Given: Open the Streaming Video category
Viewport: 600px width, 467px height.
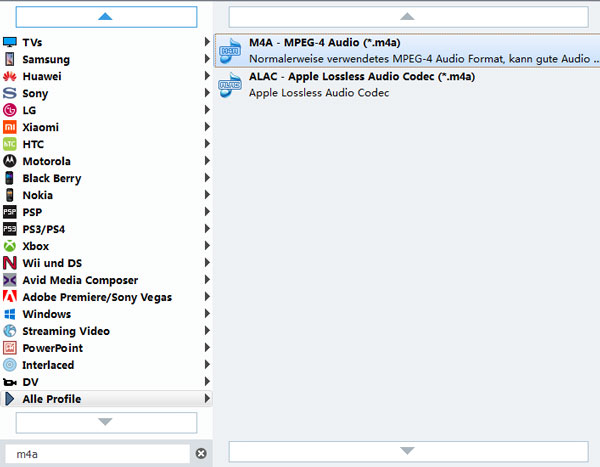Looking at the screenshot, I should pyautogui.click(x=106, y=331).
